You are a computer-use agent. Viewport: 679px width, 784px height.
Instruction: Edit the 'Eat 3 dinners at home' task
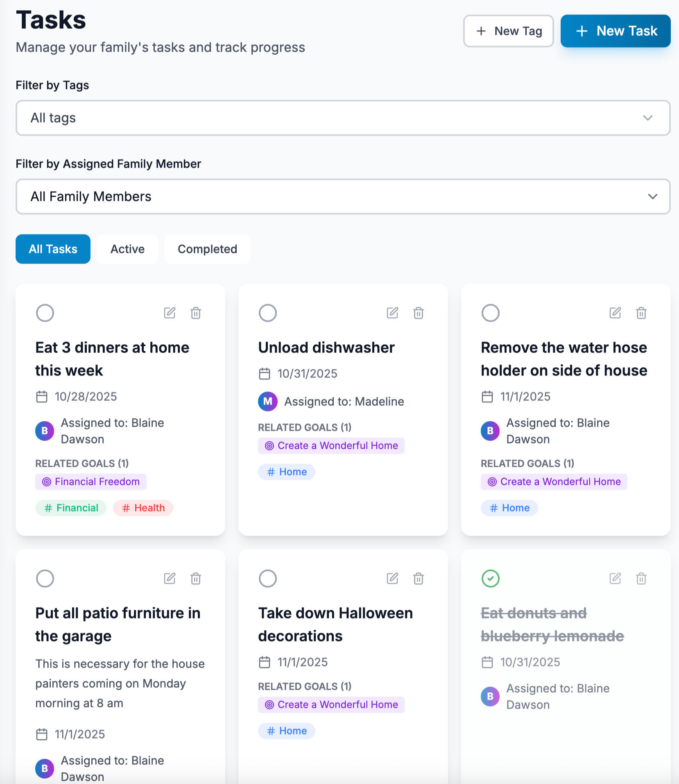[x=170, y=313]
